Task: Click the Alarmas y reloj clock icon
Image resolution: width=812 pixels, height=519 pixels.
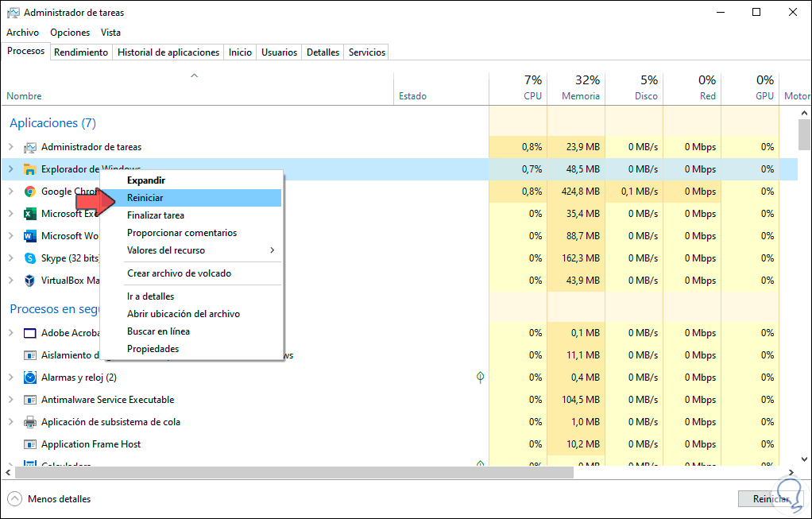Action: pyautogui.click(x=30, y=378)
